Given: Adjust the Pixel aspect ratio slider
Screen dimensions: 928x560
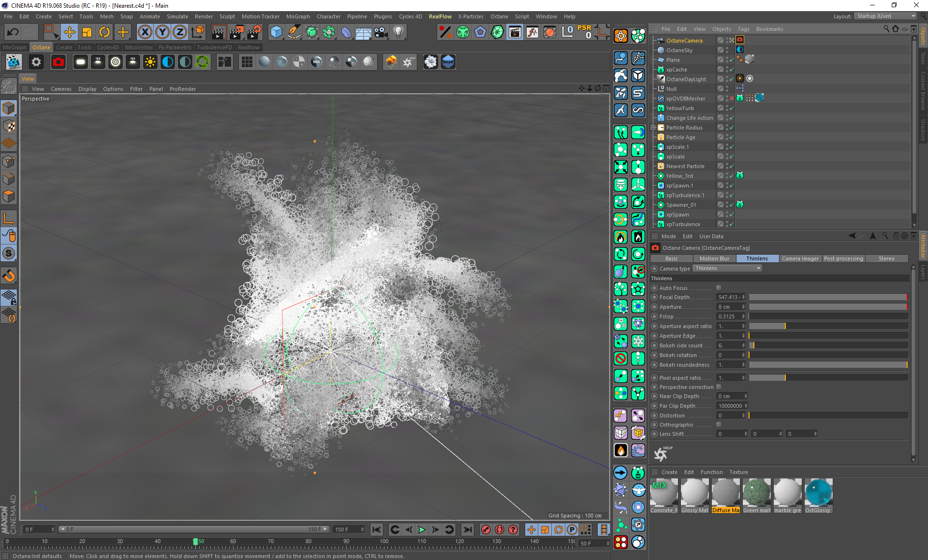Looking at the screenshot, I should click(x=828, y=378).
